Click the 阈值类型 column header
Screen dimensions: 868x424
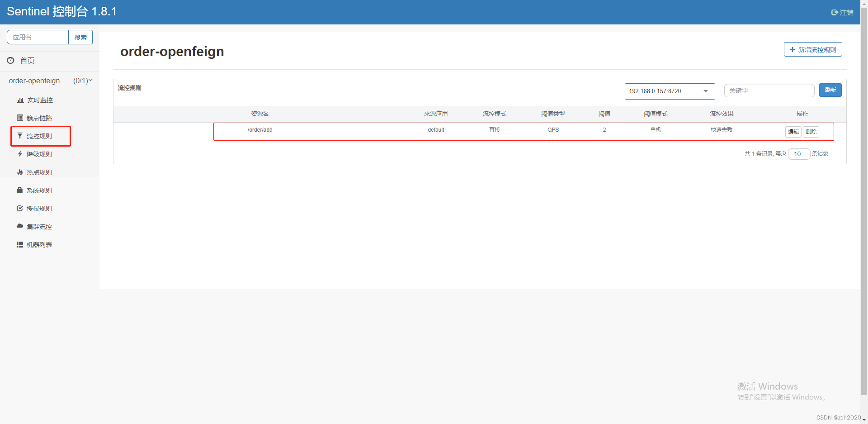[553, 114]
